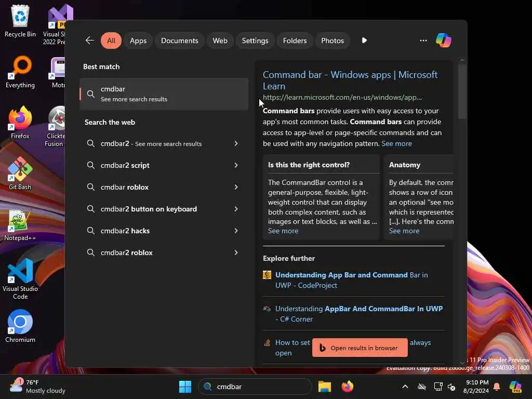Open the three-dots options menu
Viewport: 532px width, 399px height.
click(x=423, y=41)
